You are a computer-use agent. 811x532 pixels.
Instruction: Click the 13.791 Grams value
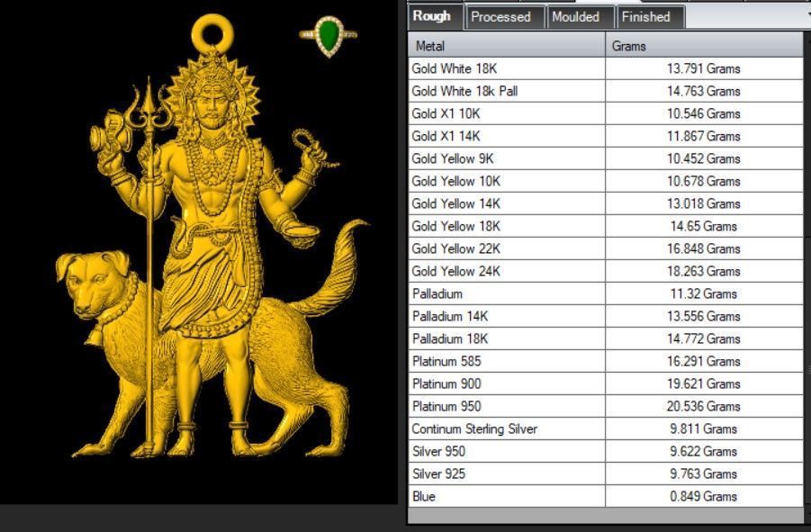pos(703,68)
